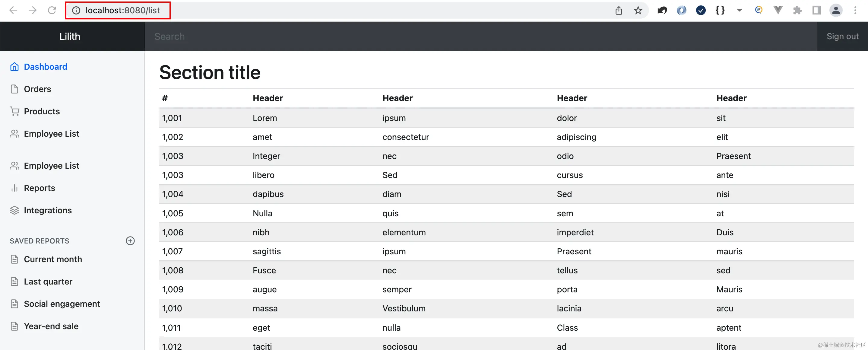This screenshot has width=868, height=350.
Task: Bookmark page with the star icon
Action: click(638, 11)
